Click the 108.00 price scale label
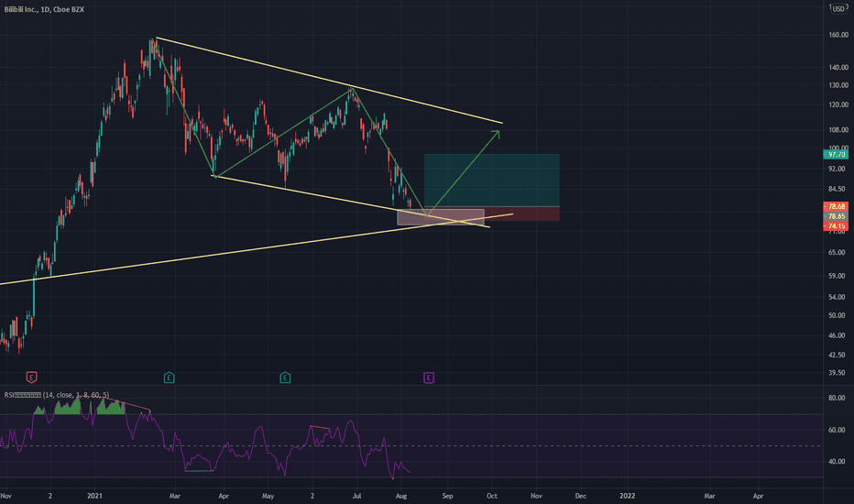854x504 pixels. pyautogui.click(x=838, y=130)
